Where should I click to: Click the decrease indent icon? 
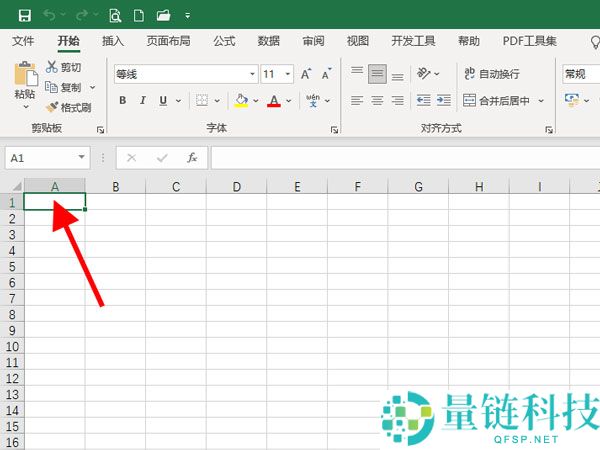click(424, 100)
